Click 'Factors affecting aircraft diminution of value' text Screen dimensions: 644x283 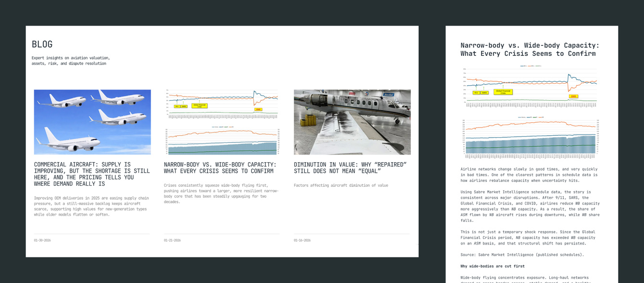click(341, 185)
